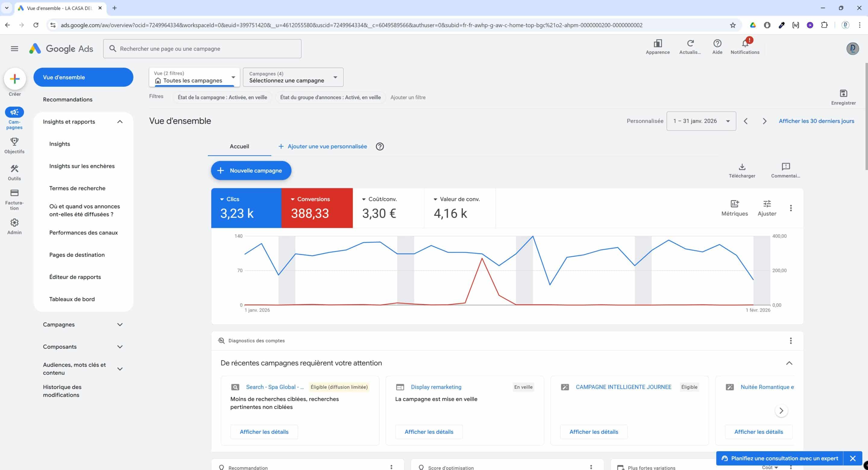Toggle the État de la campagne filter chip

tap(222, 97)
